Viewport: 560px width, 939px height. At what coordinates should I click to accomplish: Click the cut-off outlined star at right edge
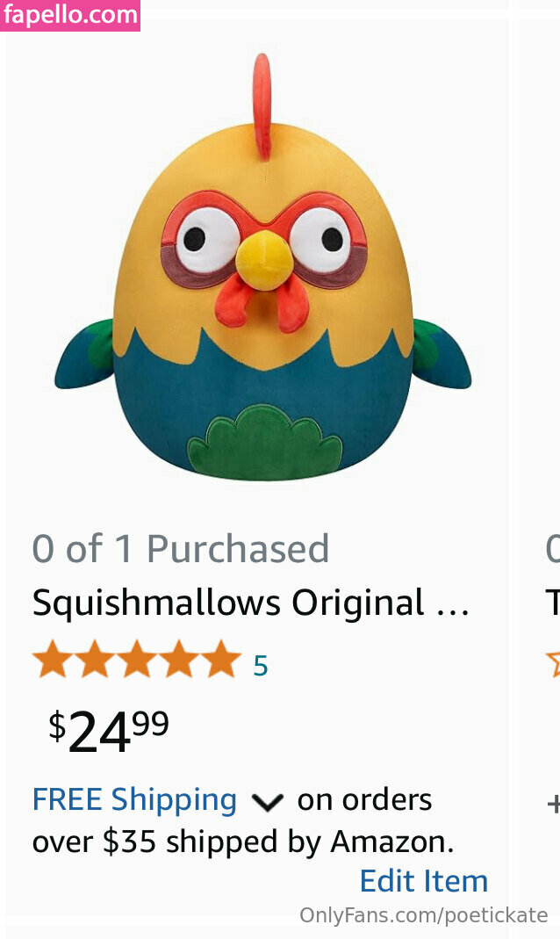(x=553, y=661)
